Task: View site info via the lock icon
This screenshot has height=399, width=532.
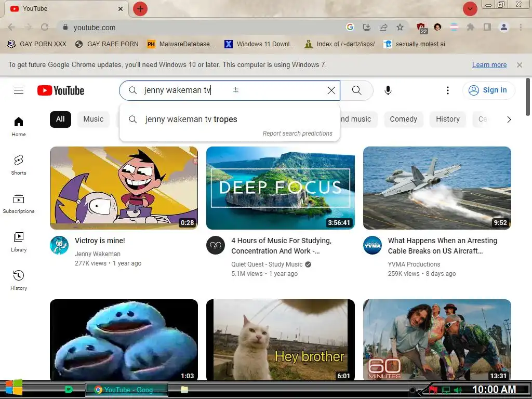Action: (65, 27)
